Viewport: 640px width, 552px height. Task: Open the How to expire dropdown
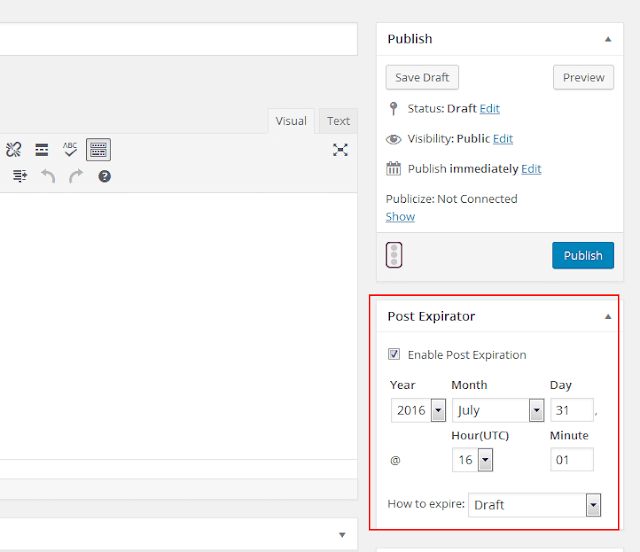tap(534, 505)
